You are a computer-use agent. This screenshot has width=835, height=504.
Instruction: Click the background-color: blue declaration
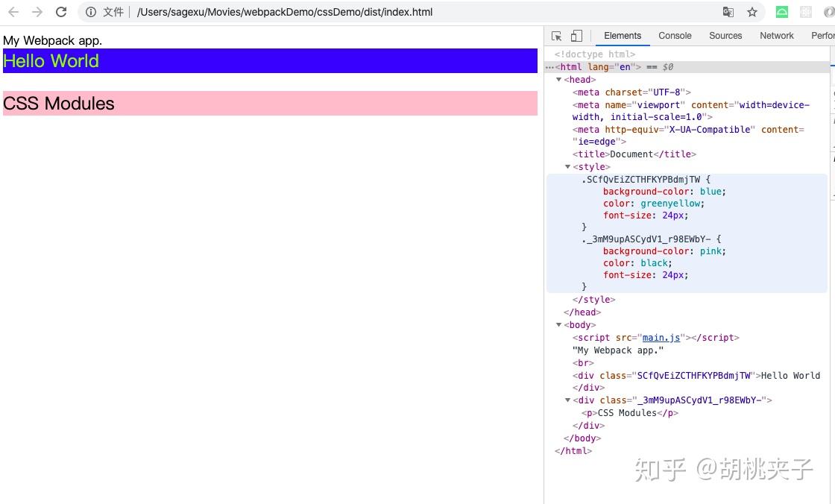664,192
